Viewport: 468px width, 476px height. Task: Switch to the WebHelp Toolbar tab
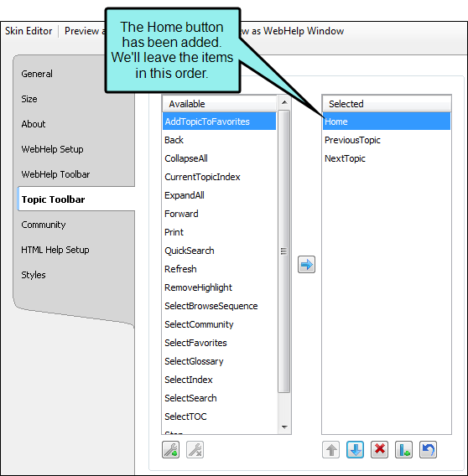click(x=55, y=174)
